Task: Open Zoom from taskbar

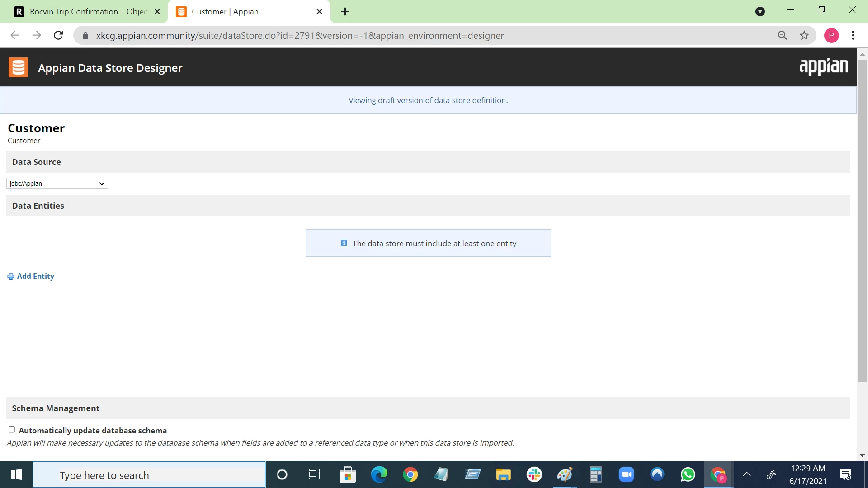Action: (627, 474)
